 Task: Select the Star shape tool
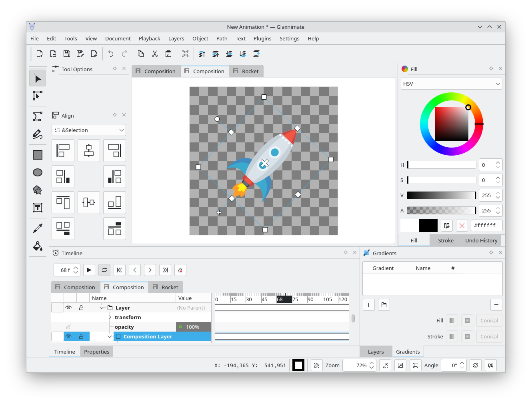(38, 190)
